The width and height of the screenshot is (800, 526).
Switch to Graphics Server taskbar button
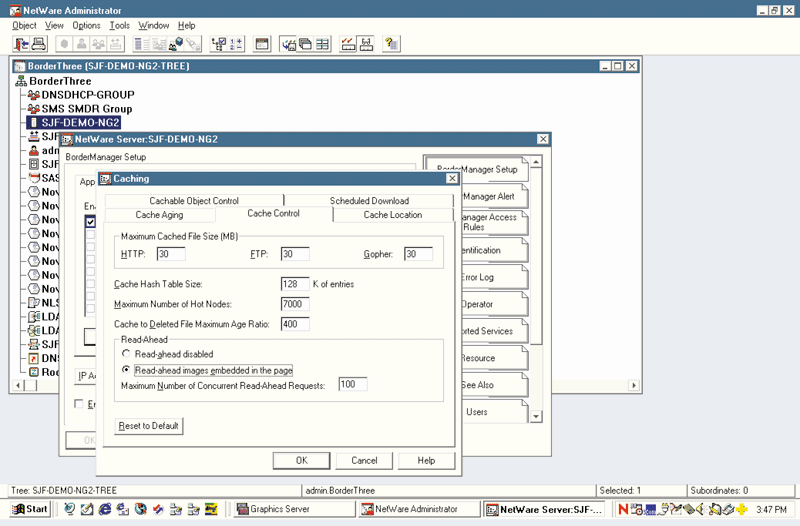point(295,509)
